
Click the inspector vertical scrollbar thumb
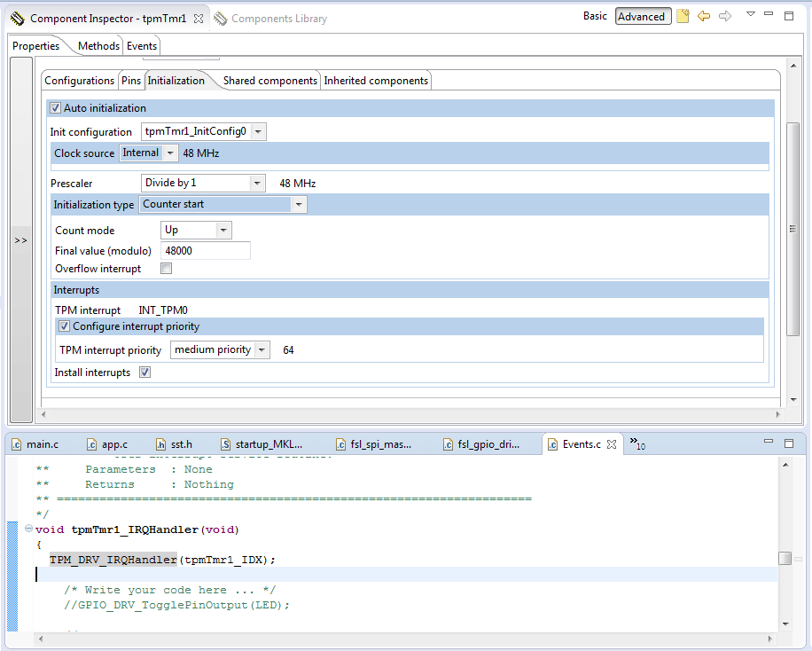tap(792, 229)
